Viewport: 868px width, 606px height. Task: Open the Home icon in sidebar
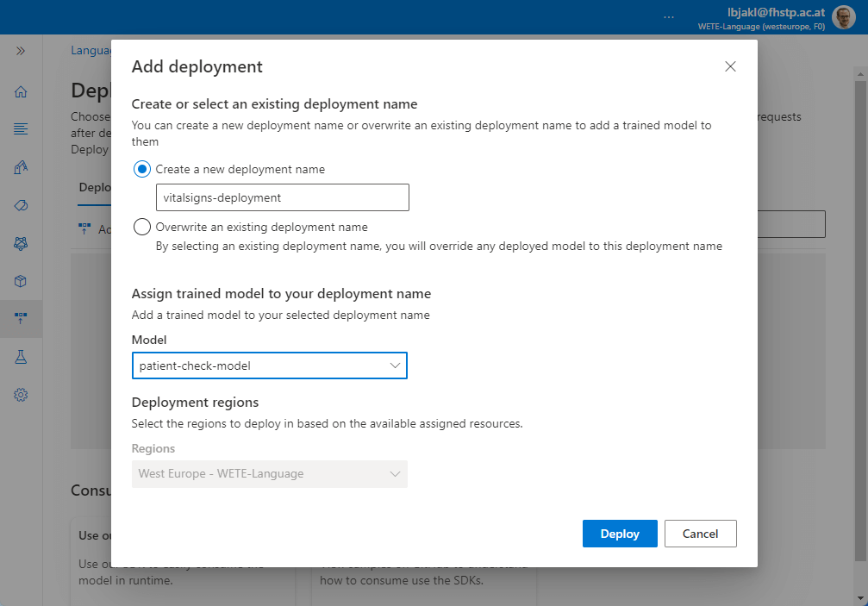click(21, 92)
